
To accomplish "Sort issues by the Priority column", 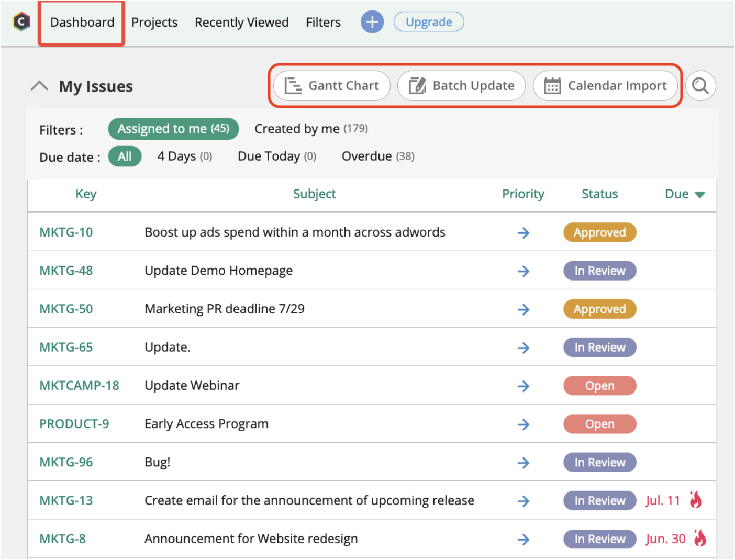I will pyautogui.click(x=523, y=194).
